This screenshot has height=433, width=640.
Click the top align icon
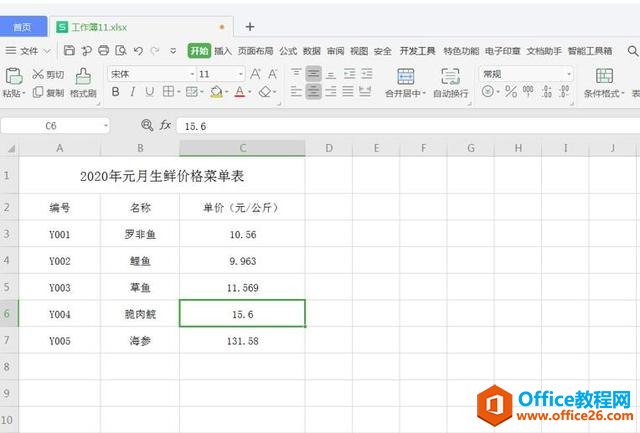pyautogui.click(x=296, y=74)
